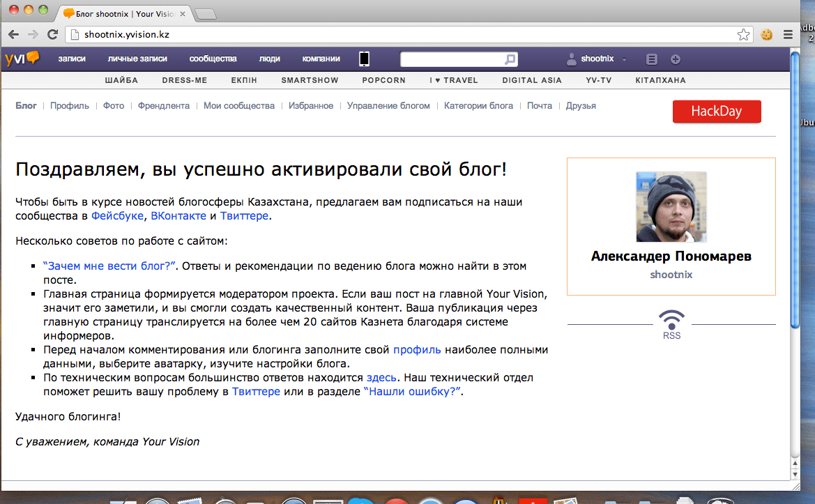Click the red HackDay button

tap(717, 112)
